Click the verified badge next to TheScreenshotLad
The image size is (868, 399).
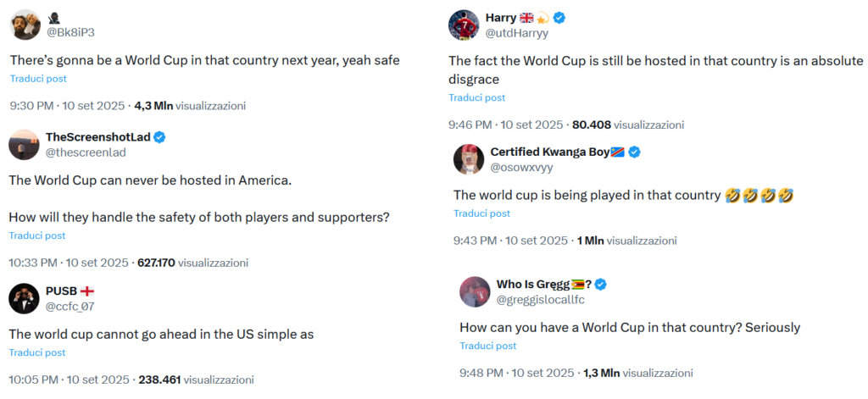(159, 137)
